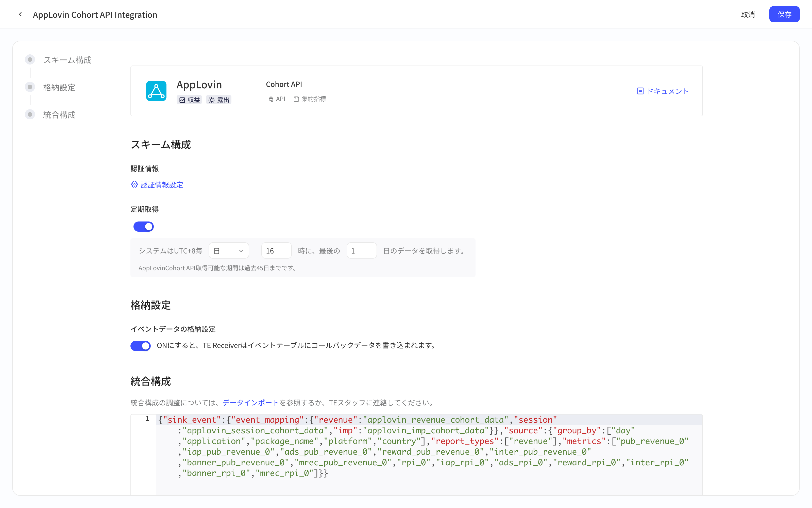
Task: Toggle the 定期取得 switch off
Action: point(144,227)
